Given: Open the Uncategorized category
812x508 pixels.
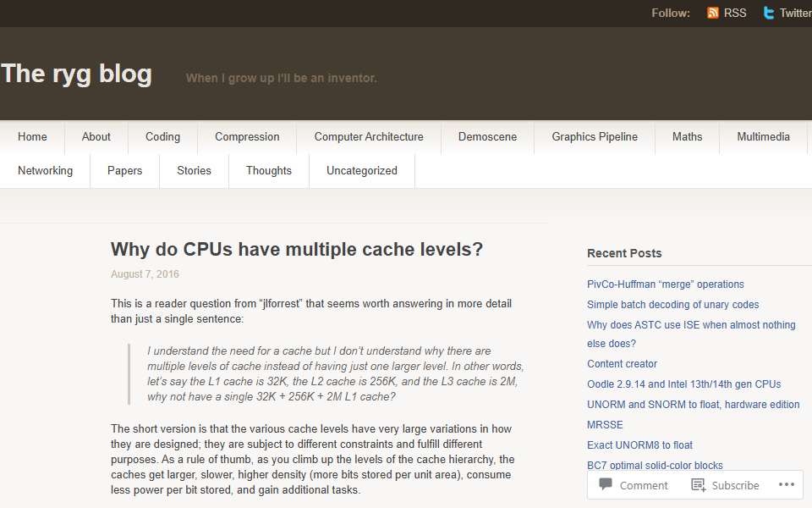Looking at the screenshot, I should coord(362,170).
